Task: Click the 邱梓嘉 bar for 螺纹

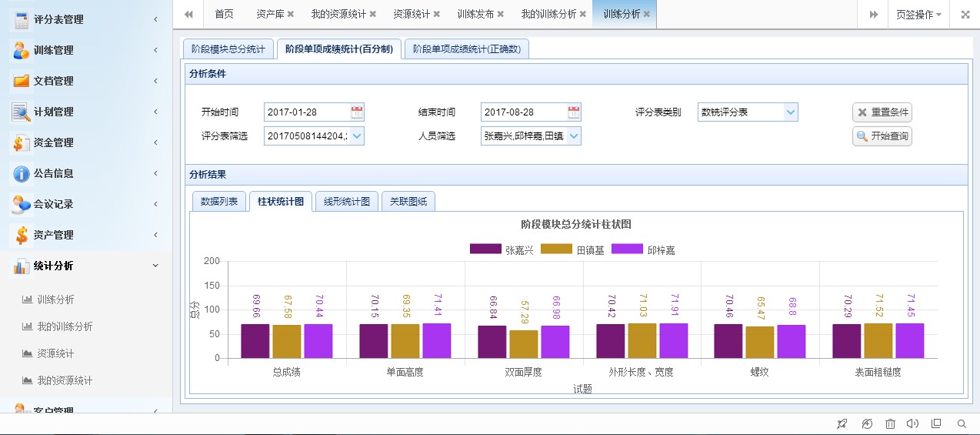Action: click(x=792, y=342)
